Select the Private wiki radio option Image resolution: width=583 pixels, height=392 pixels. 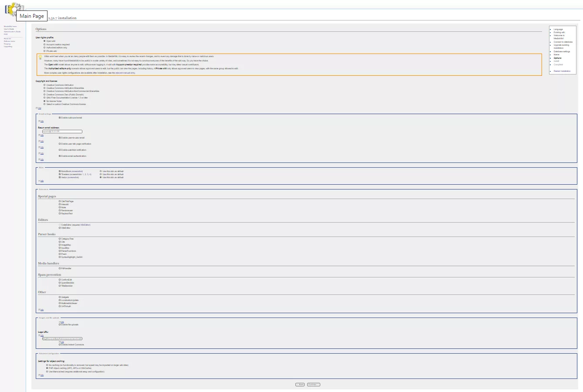click(x=44, y=51)
